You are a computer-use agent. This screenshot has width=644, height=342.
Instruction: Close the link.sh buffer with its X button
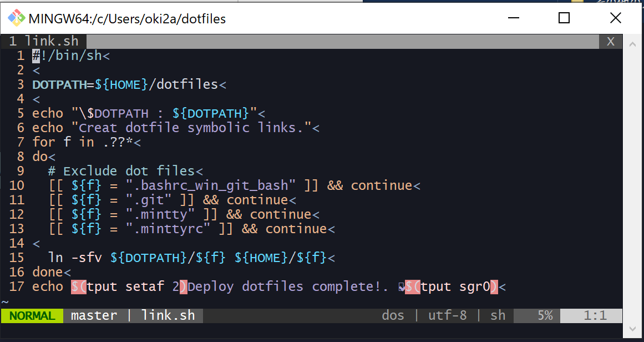pos(612,41)
